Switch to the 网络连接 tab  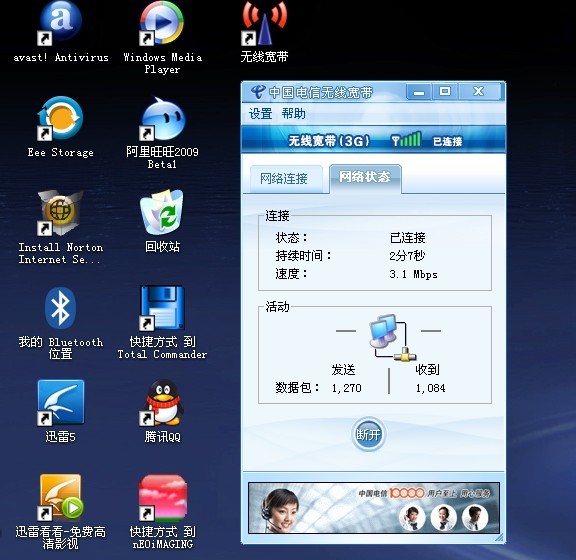pyautogui.click(x=286, y=179)
